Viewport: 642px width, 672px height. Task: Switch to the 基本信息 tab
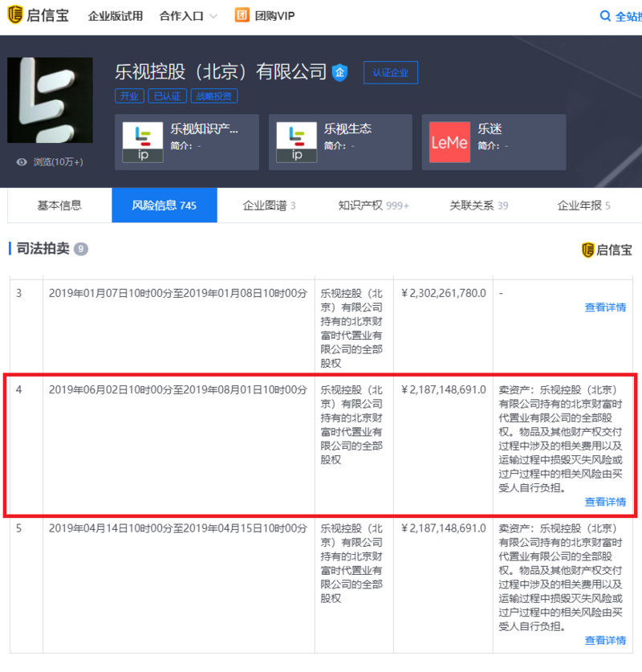pos(59,206)
